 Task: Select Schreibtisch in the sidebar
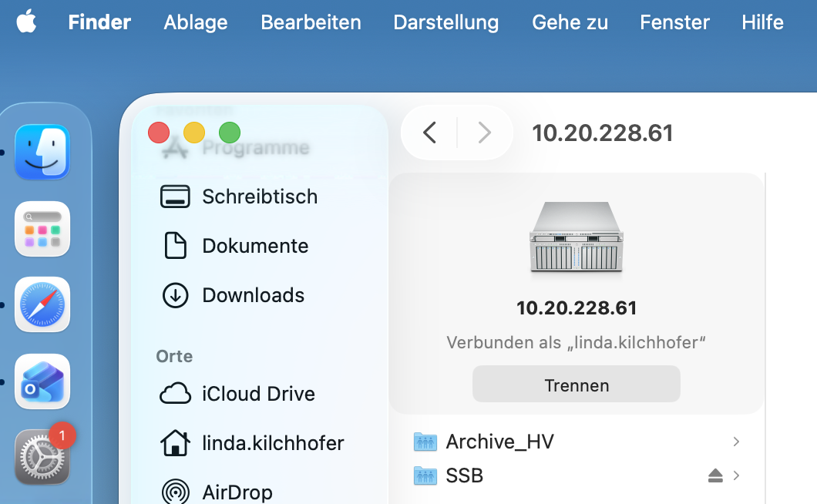pyautogui.click(x=259, y=197)
